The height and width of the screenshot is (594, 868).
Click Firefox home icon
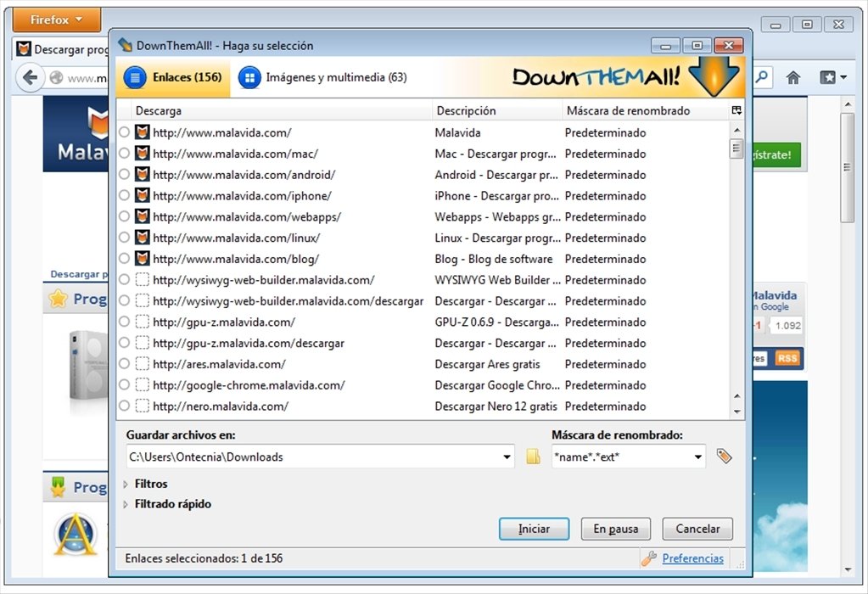792,77
